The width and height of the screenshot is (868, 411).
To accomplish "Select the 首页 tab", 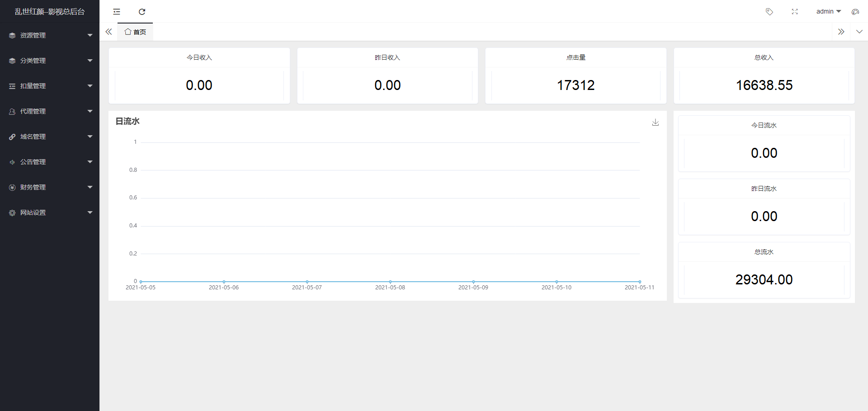I will pos(136,32).
